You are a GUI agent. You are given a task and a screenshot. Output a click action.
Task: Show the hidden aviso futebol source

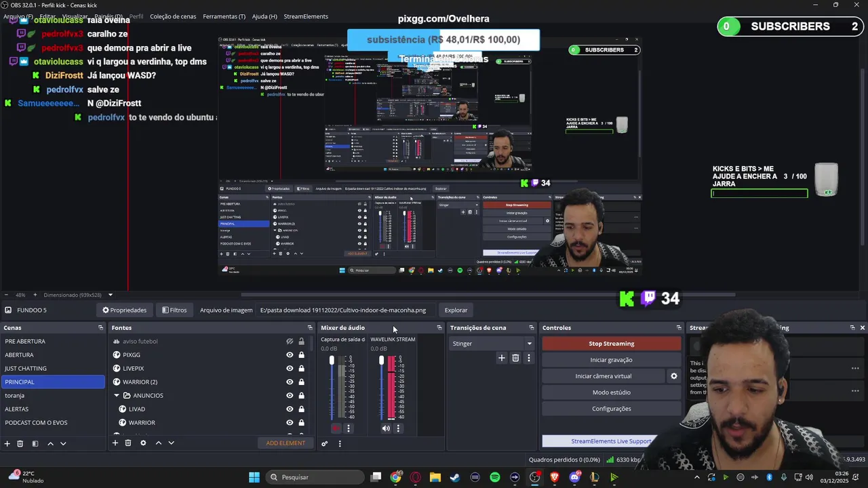pos(290,342)
